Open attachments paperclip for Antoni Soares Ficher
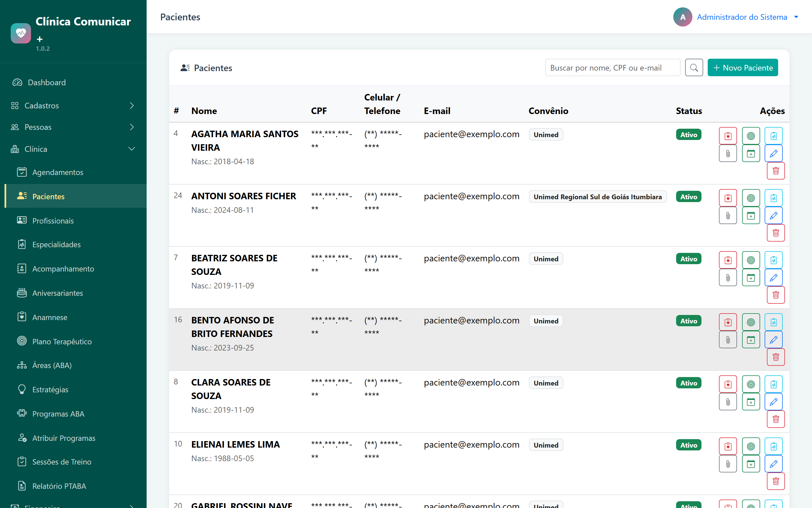Screen dimensions: 812x508 coord(728,216)
